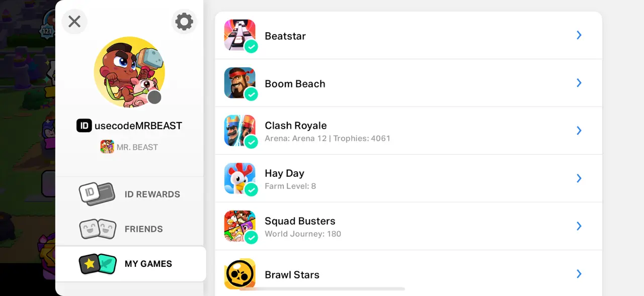
Task: Expand Clash Royale details chevron
Action: [579, 131]
